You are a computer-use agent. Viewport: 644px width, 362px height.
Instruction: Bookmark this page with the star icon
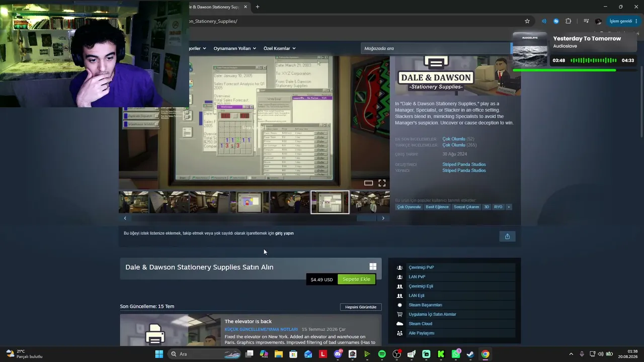pos(527,21)
